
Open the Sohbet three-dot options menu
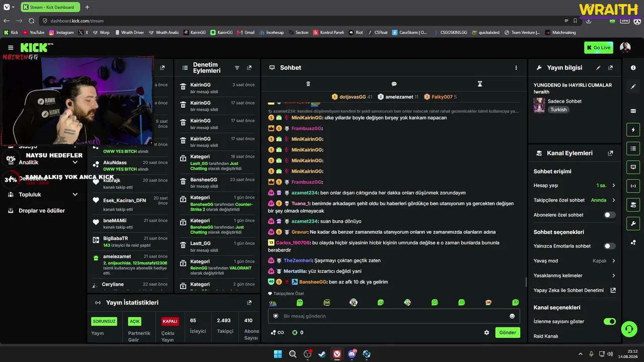(516, 68)
